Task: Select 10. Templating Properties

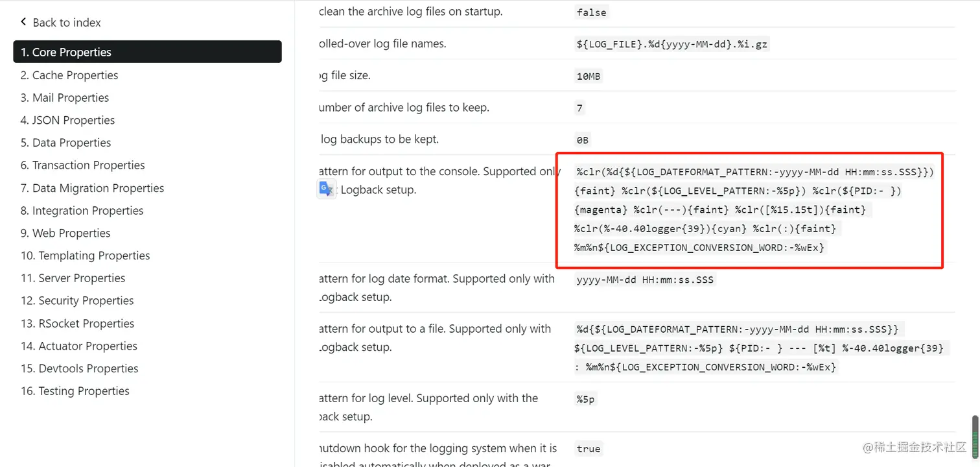Action: click(85, 256)
